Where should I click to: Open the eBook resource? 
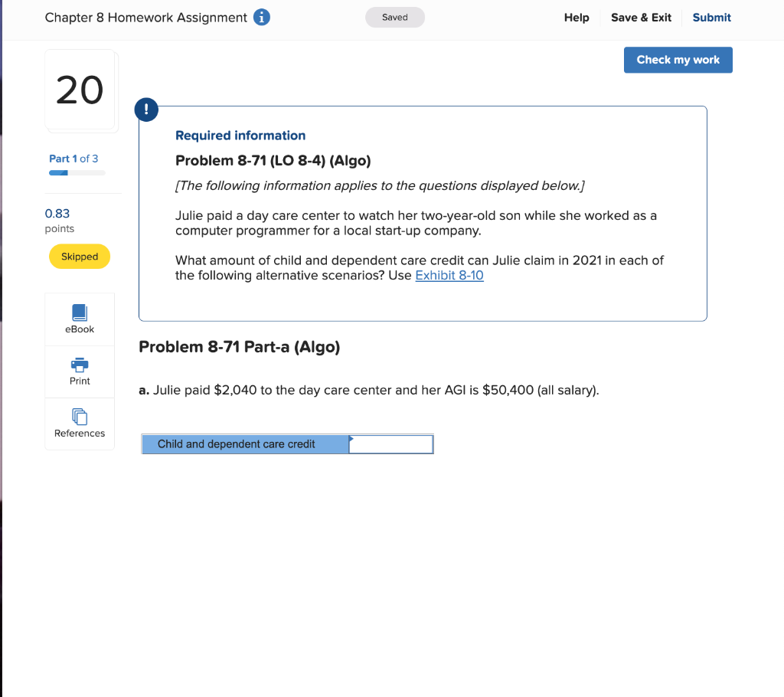[x=79, y=313]
